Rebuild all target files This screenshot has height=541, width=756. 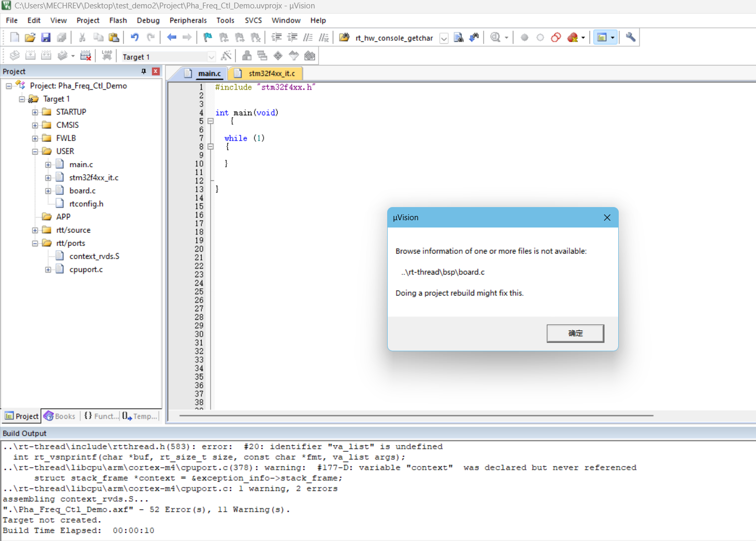click(46, 56)
